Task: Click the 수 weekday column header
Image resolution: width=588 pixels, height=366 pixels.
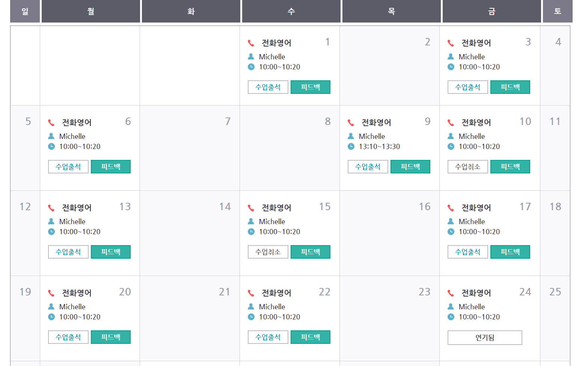Action: click(291, 11)
